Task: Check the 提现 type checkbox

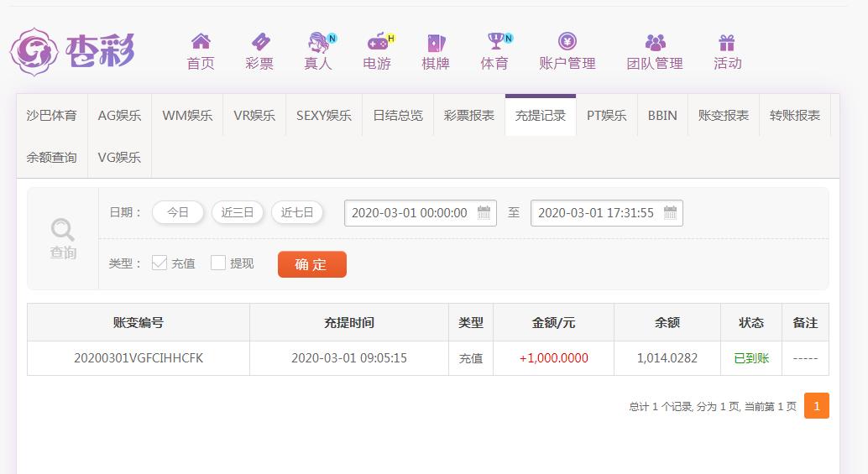Action: [x=218, y=263]
